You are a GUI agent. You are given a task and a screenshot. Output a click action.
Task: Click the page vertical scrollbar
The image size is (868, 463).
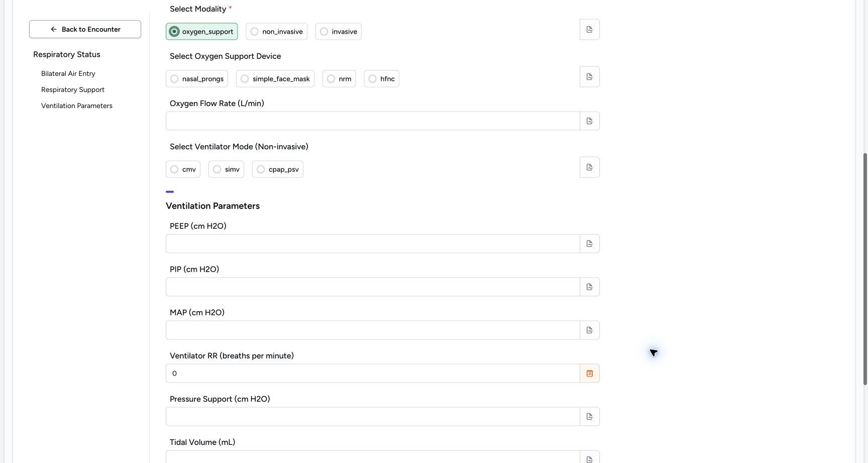(x=865, y=269)
